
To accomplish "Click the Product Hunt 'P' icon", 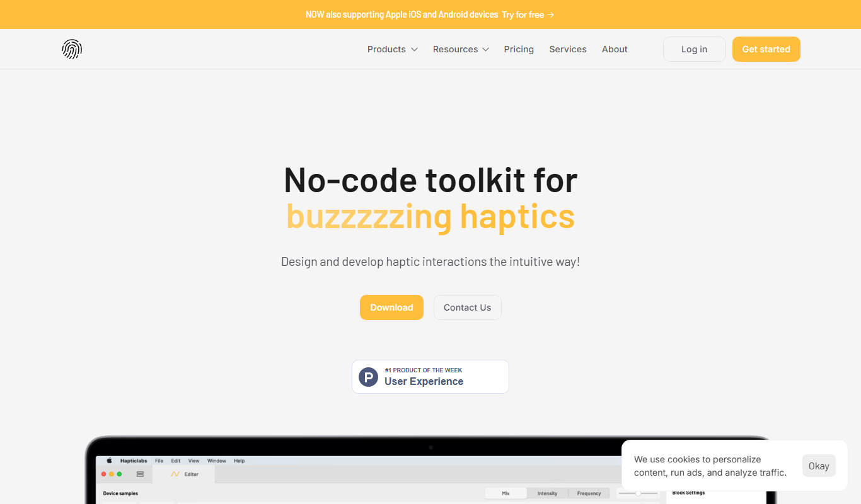I will pyautogui.click(x=368, y=377).
